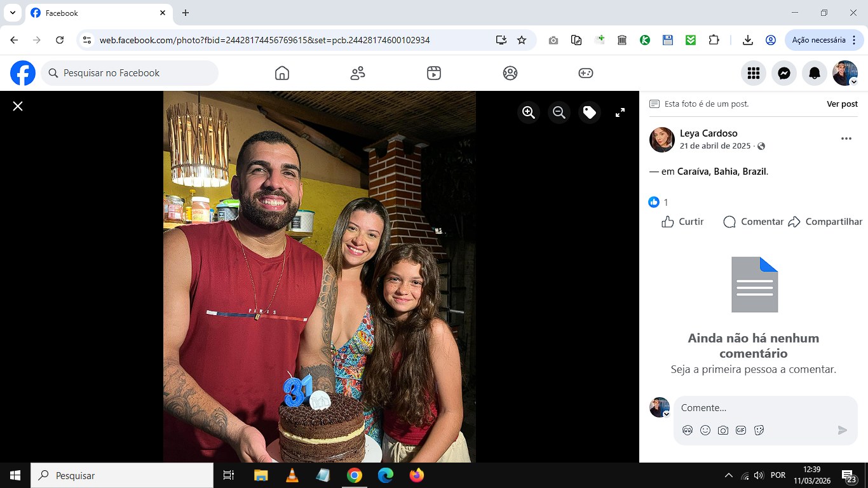Bookmark this page with the star

click(x=522, y=40)
